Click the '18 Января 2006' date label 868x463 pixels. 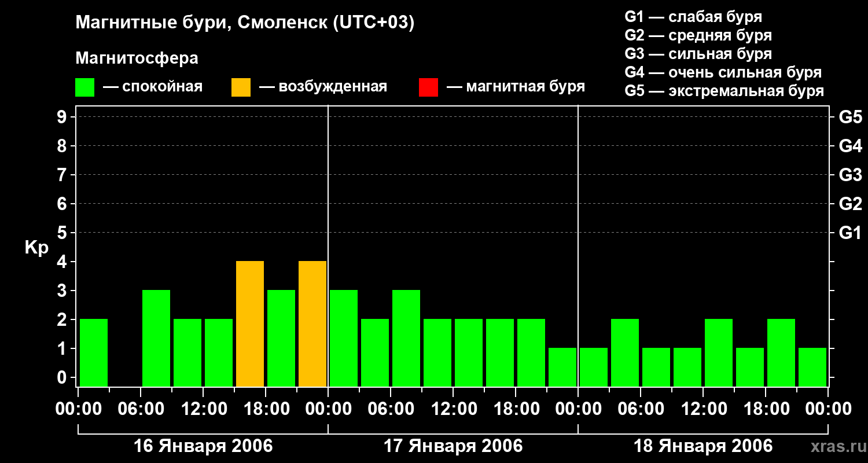point(703,446)
